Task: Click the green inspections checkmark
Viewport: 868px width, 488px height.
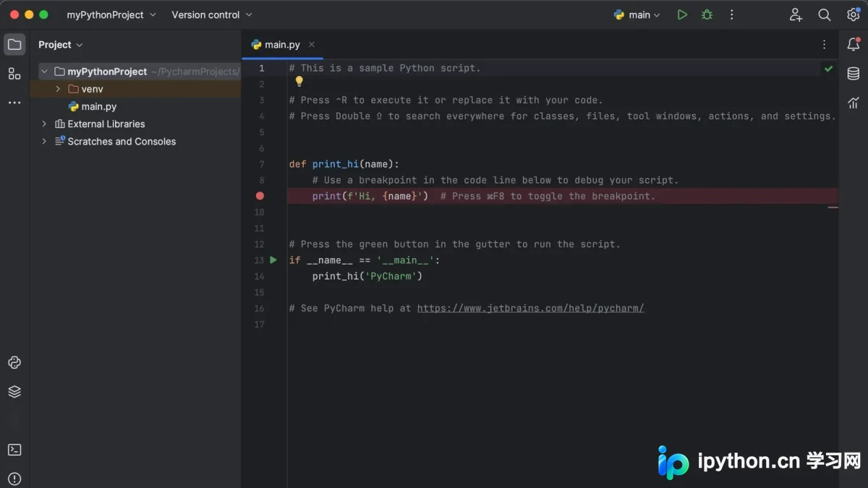Action: tap(828, 69)
